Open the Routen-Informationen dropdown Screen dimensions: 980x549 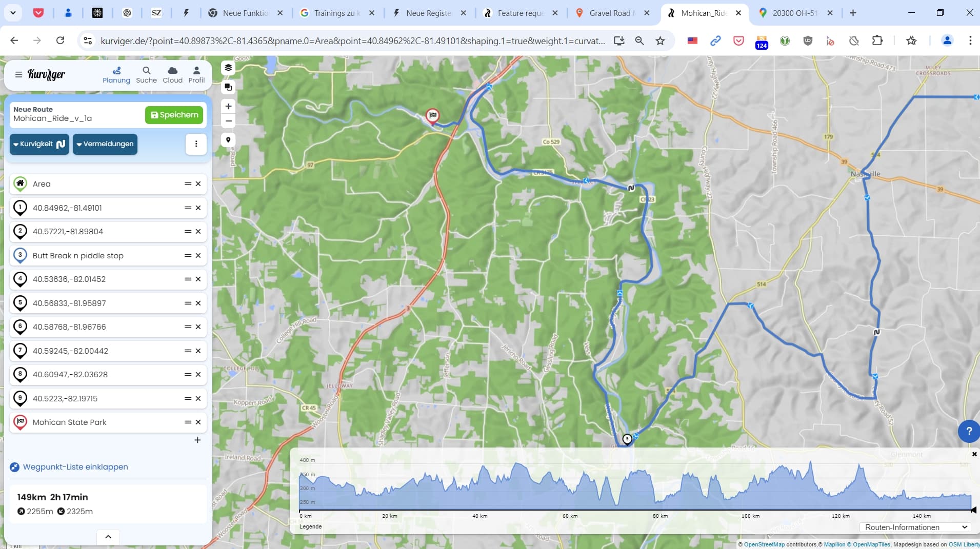click(x=915, y=527)
